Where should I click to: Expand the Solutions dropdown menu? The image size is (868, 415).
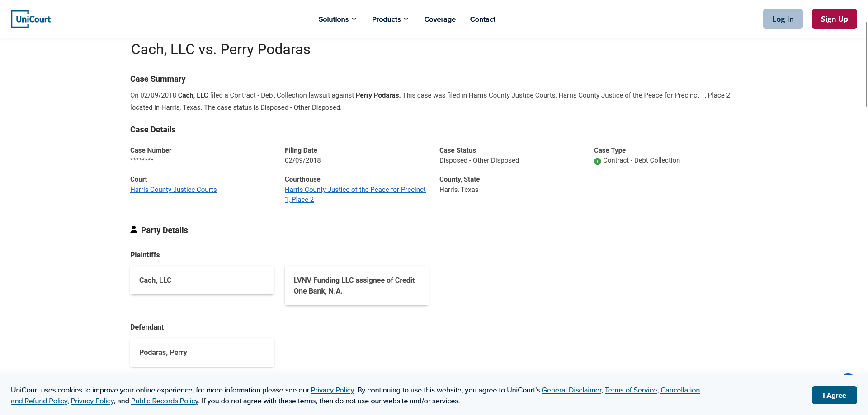coord(337,19)
